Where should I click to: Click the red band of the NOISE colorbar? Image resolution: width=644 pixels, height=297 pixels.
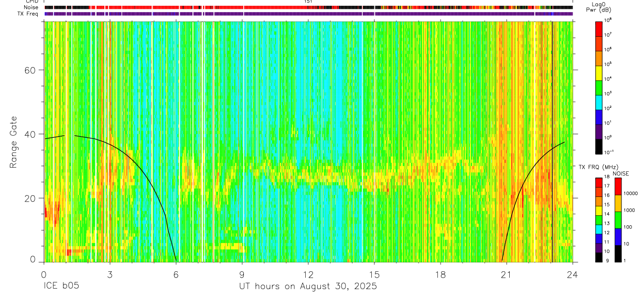[618, 186]
